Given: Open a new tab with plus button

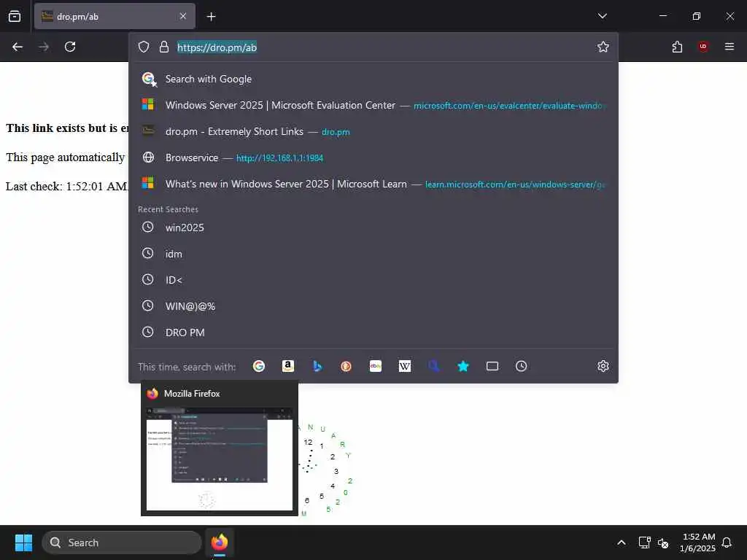Looking at the screenshot, I should coord(211,17).
